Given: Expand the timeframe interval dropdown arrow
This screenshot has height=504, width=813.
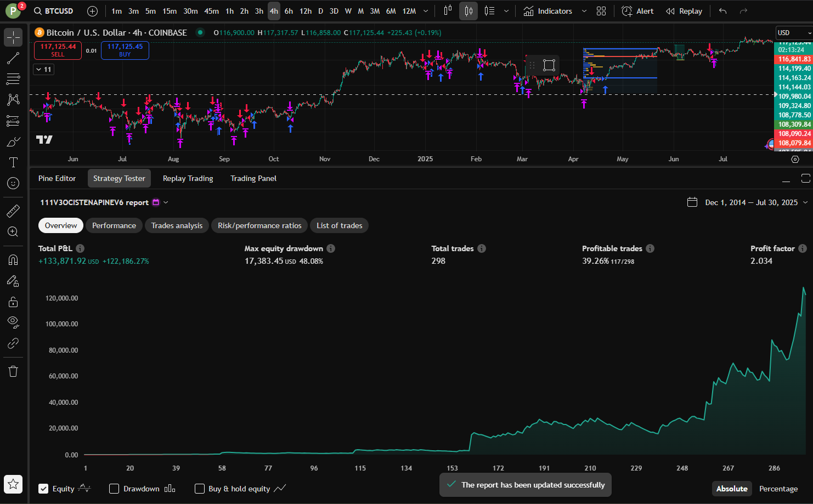Looking at the screenshot, I should point(426,11).
